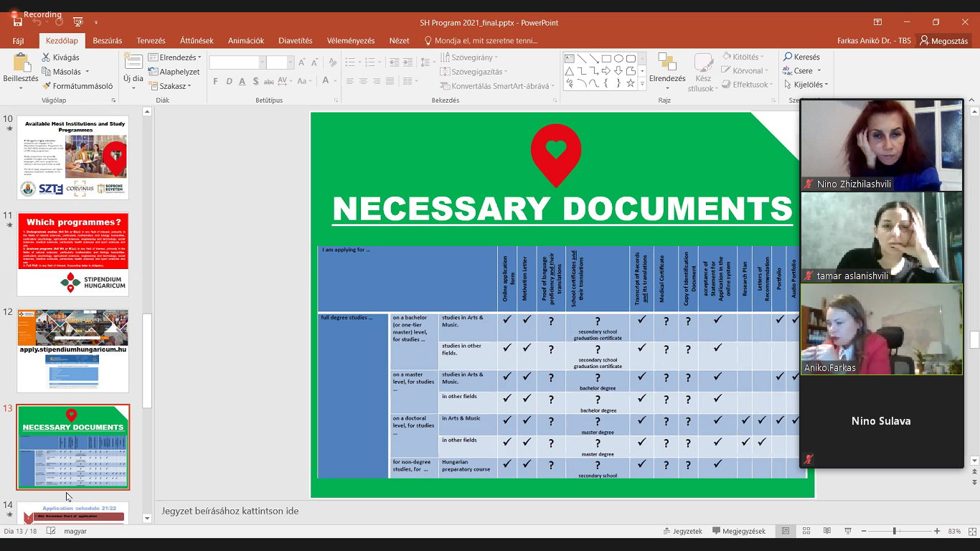Image resolution: width=980 pixels, height=551 pixels.
Task: Click the Kivágás scissors icon
Action: [x=47, y=57]
